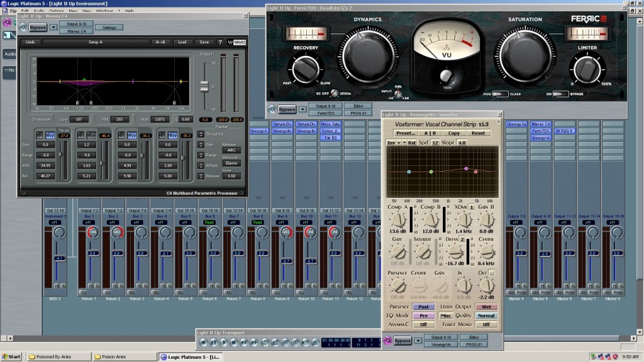Click the Load button in Waves C4
The width and height of the screenshot is (644, 362).
coord(182,42)
